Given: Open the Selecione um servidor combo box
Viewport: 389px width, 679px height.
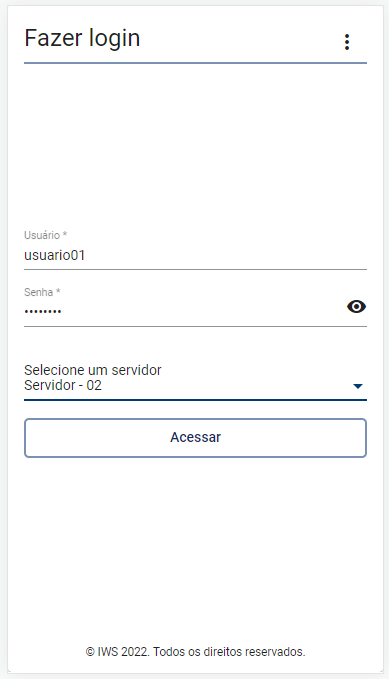Looking at the screenshot, I should [x=195, y=381].
